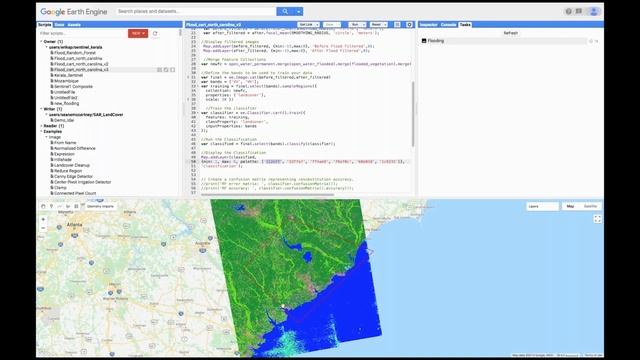Open the Help question mark icon
This screenshot has width=640, height=360.
pos(569,11)
